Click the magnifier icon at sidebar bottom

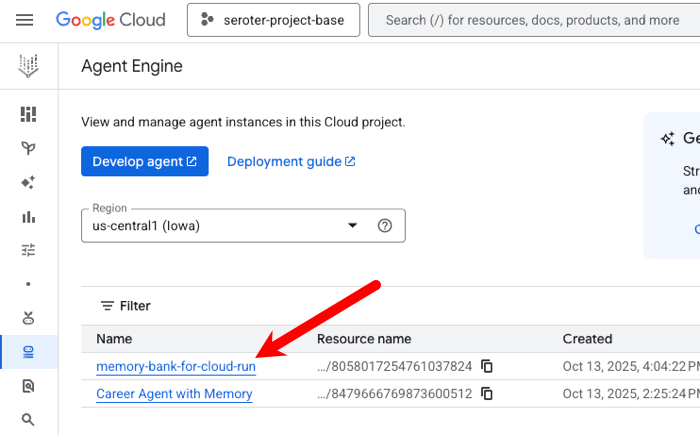(x=28, y=420)
